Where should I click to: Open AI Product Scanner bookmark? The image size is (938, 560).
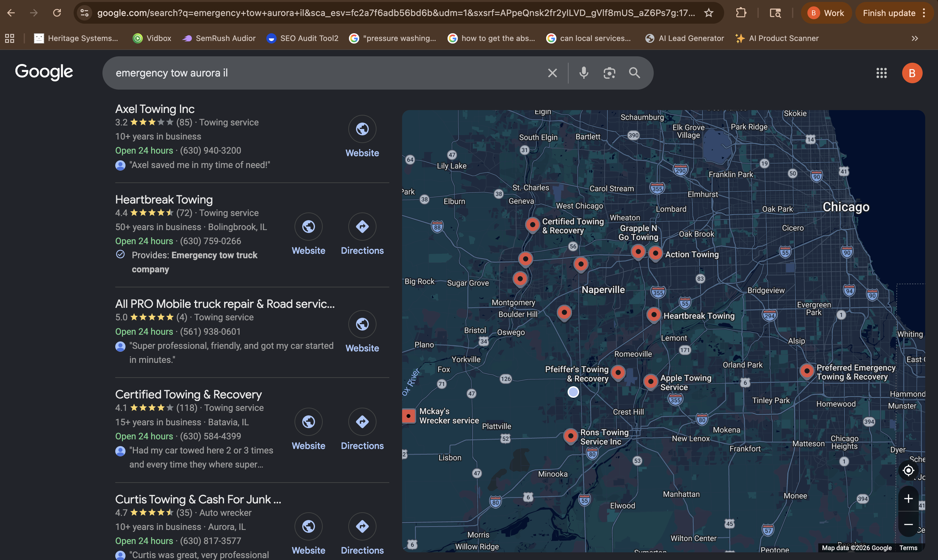click(777, 38)
